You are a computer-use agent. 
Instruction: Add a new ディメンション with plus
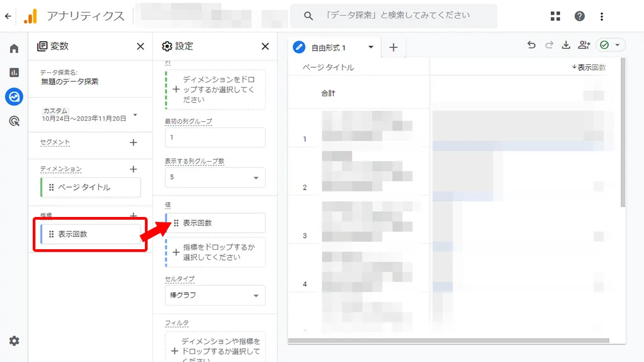click(133, 169)
